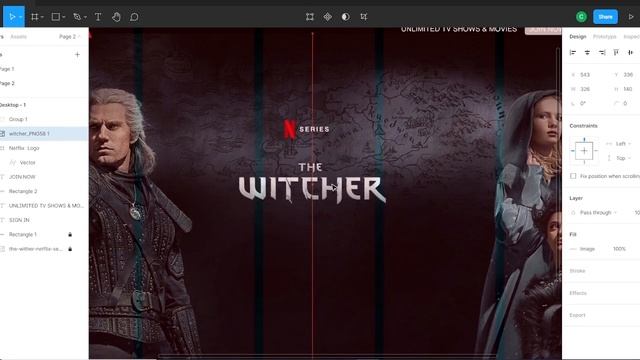This screenshot has width=640, height=360.
Task: Click the Align horizontal centers icon
Action: [587, 52]
